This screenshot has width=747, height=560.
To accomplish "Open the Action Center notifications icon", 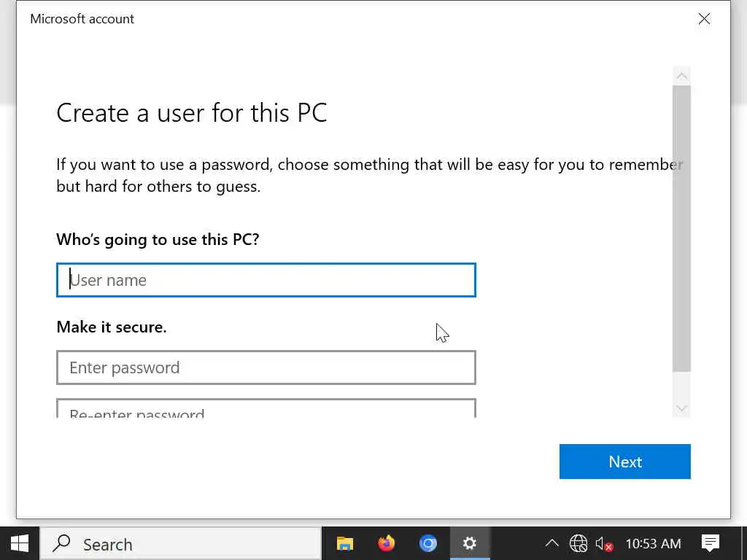I will coord(711,543).
